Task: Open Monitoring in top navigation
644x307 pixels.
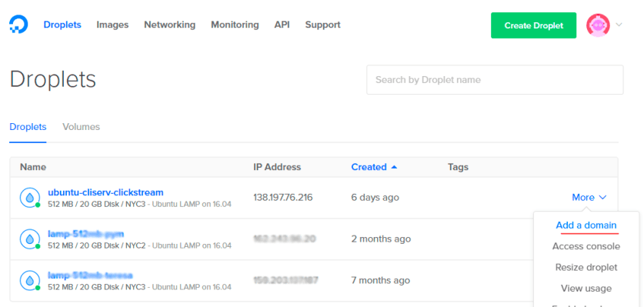Action: [235, 25]
